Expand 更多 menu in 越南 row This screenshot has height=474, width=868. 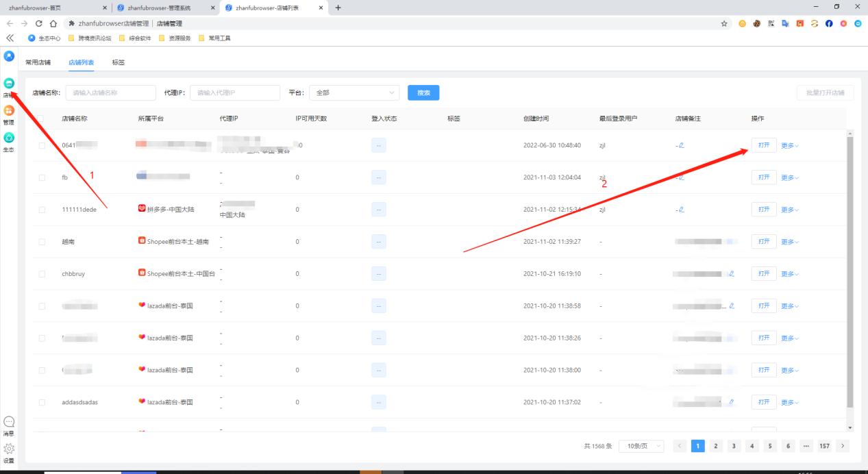790,242
